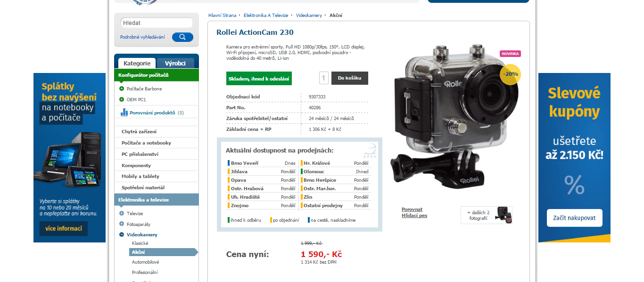Go to Videokamery breadcrumb
The width and height of the screenshot is (644, 282).
(309, 16)
